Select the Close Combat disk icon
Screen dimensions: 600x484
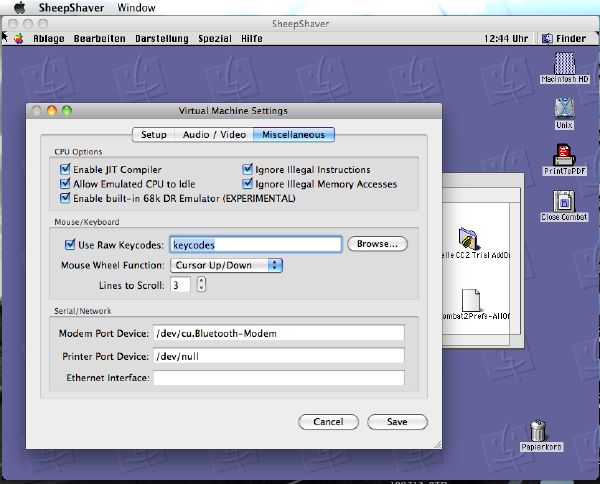click(x=564, y=201)
